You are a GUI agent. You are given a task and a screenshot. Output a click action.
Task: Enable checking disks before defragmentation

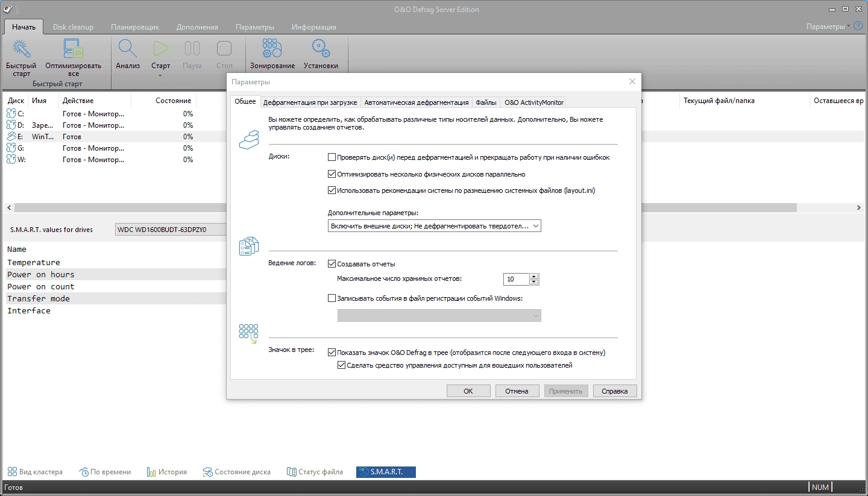332,157
